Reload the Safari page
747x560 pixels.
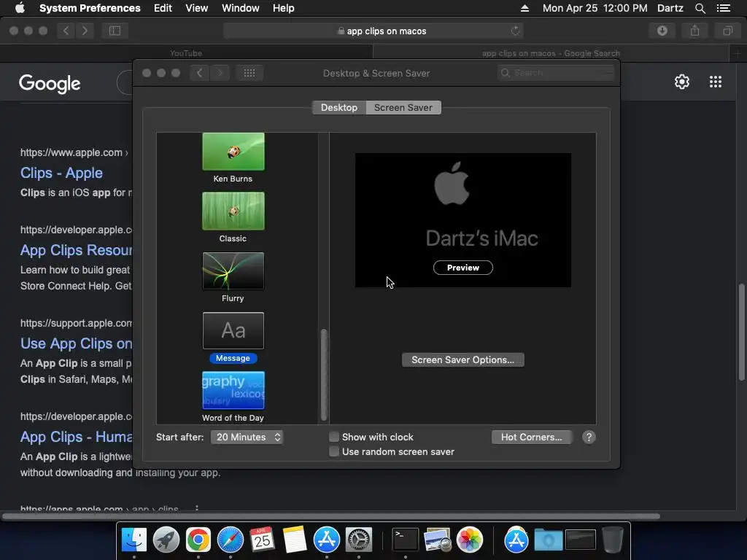[x=515, y=31]
